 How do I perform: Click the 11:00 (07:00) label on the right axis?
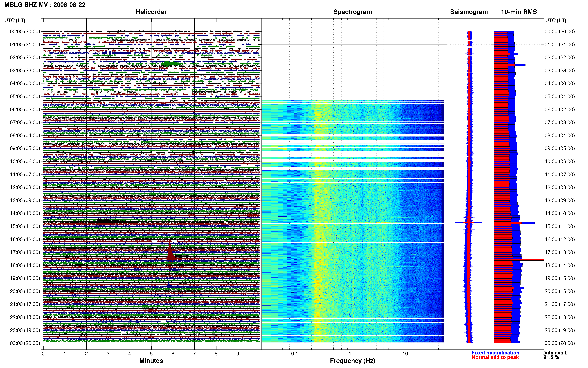pyautogui.click(x=560, y=174)
